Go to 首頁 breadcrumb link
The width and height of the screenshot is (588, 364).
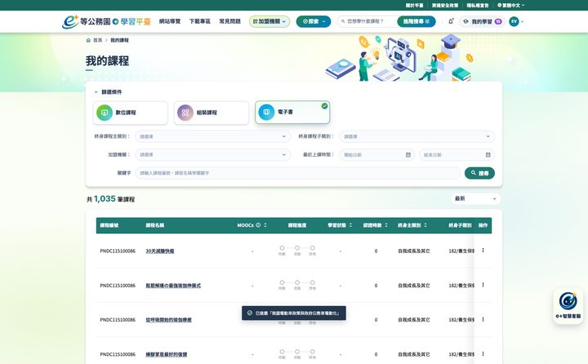(97, 40)
